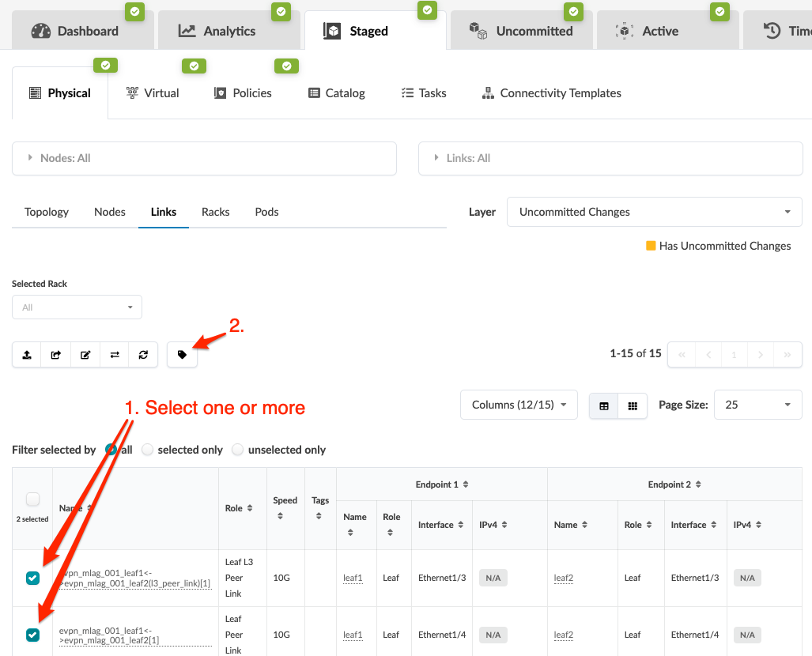The height and width of the screenshot is (656, 812).
Task: Open leaf2 link in Ethernet1/4 row
Action: [x=564, y=635]
